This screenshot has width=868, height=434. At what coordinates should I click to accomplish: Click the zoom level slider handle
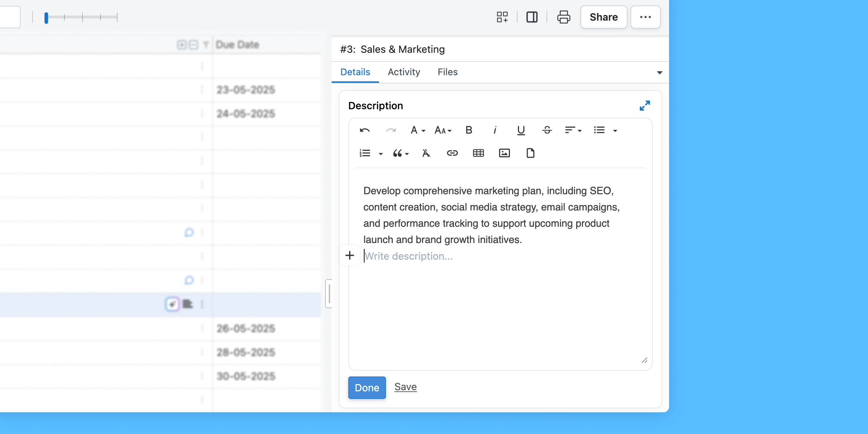(x=46, y=17)
